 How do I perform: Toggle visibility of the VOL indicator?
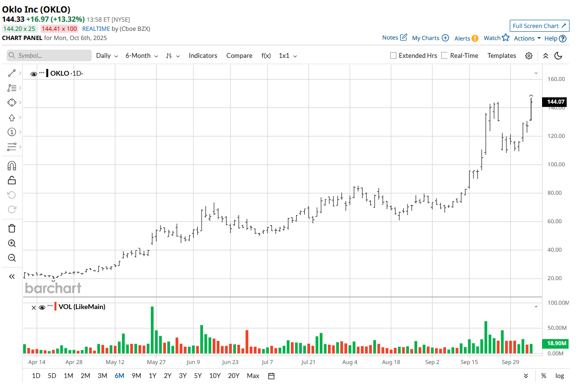coord(42,307)
